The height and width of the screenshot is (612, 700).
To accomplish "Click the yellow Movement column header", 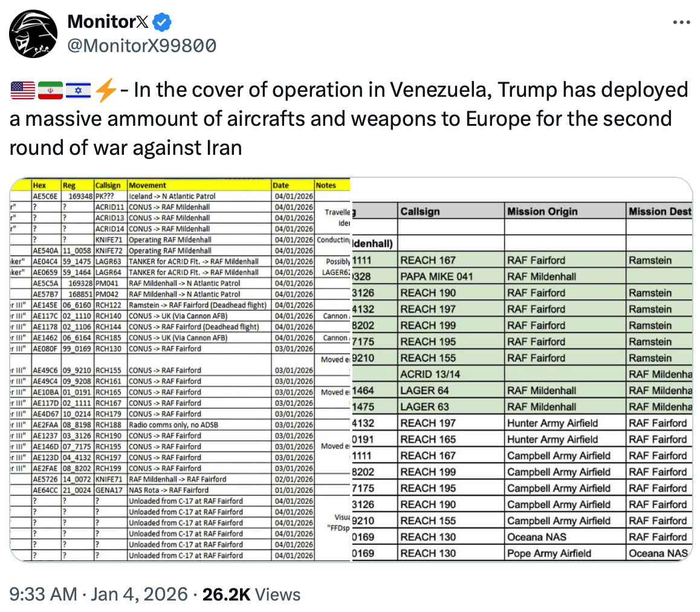I will [147, 185].
